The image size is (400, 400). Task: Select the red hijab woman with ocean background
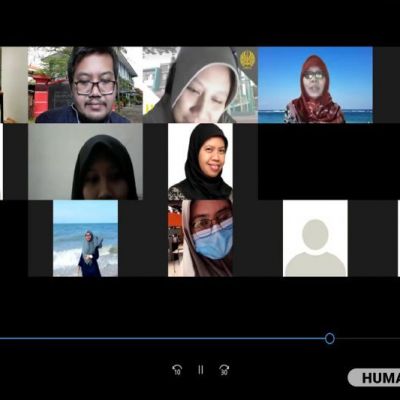315,85
